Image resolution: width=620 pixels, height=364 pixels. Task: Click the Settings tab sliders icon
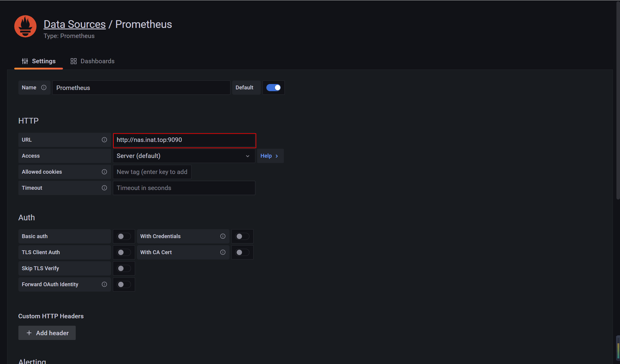pyautogui.click(x=25, y=61)
